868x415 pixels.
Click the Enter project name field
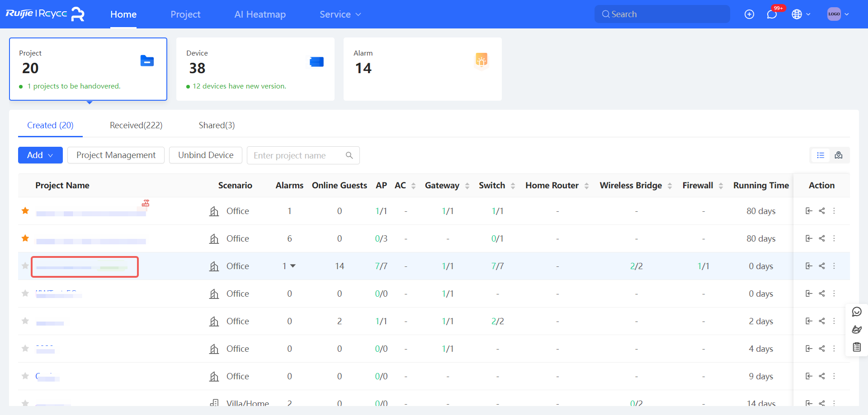tap(296, 155)
